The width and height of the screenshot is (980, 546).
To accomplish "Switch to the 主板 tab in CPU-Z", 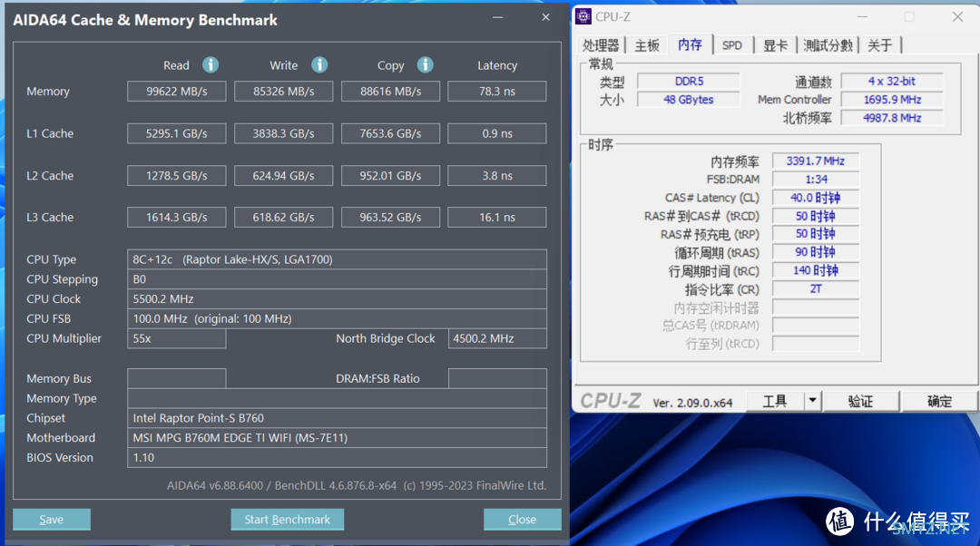I will (x=647, y=45).
